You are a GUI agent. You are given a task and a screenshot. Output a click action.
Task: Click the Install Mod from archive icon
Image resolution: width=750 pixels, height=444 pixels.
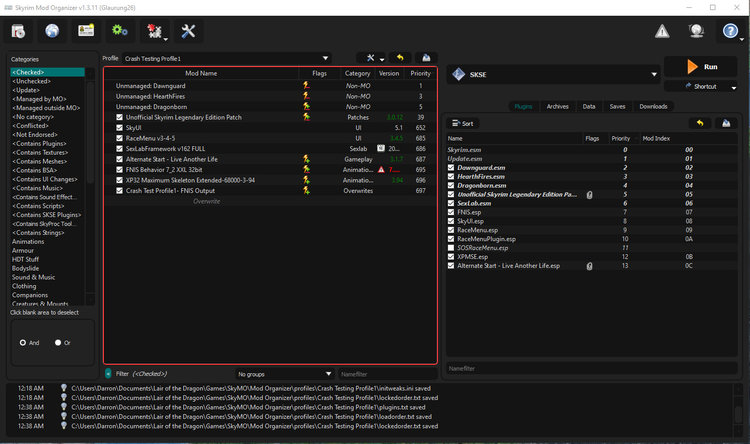point(18,31)
